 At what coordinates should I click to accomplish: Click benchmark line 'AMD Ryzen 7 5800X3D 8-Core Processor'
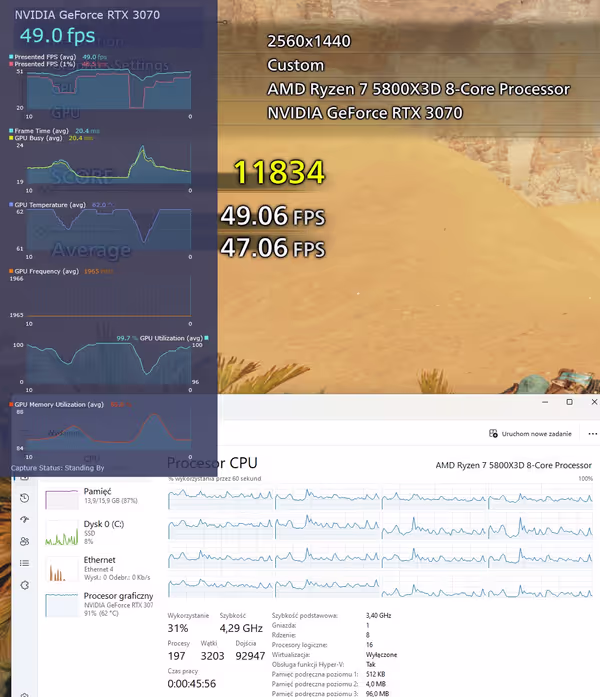tap(418, 89)
